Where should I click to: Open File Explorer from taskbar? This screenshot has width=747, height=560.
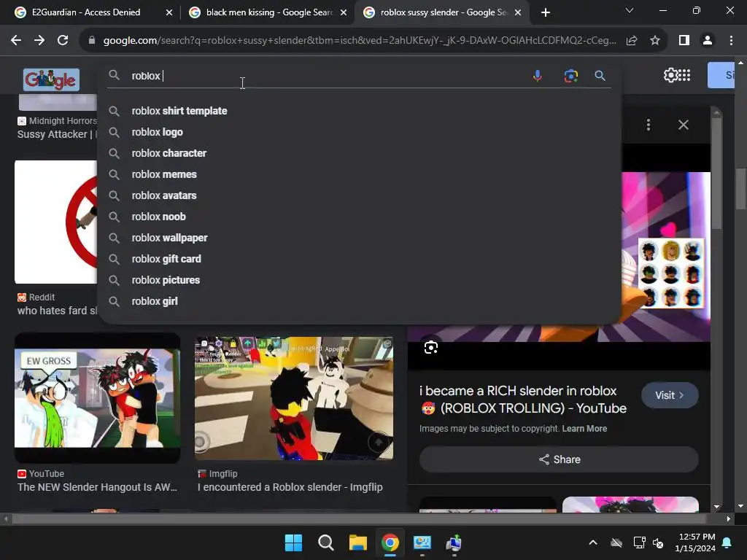coord(357,542)
